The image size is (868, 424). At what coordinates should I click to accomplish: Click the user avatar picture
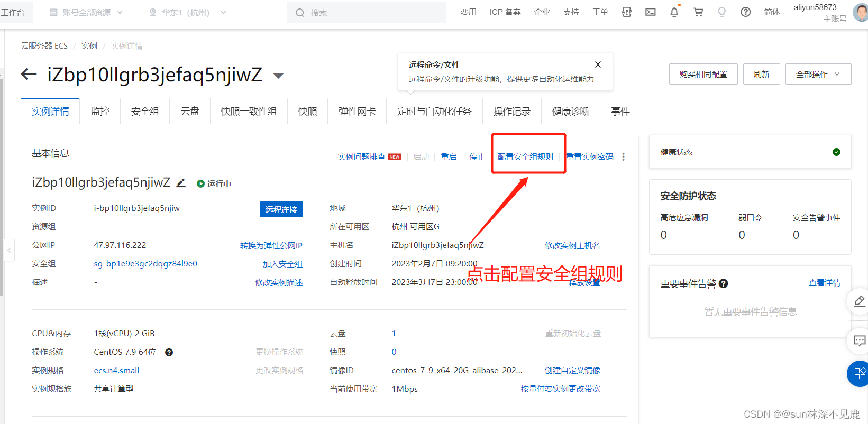[861, 12]
